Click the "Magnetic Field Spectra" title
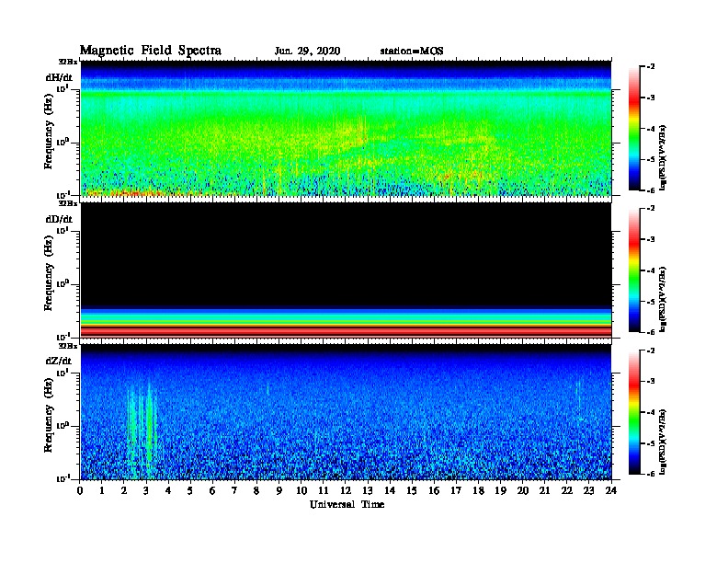The image size is (728, 563). click(x=151, y=52)
